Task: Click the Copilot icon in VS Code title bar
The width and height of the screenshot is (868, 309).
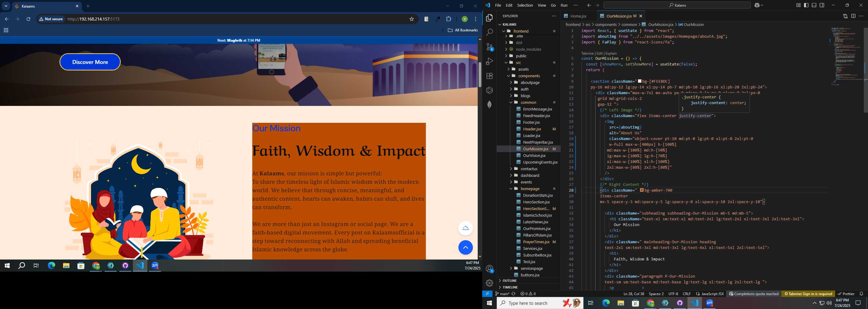Action: coord(757,5)
